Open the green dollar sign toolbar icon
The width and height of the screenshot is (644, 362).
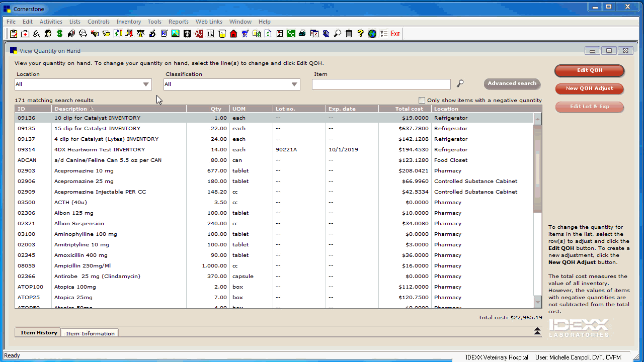coord(60,34)
